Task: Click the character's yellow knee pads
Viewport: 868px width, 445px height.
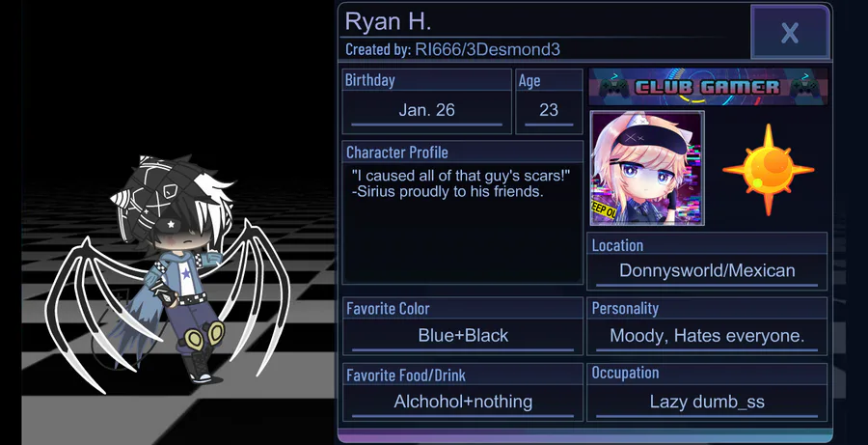Action: click(203, 334)
